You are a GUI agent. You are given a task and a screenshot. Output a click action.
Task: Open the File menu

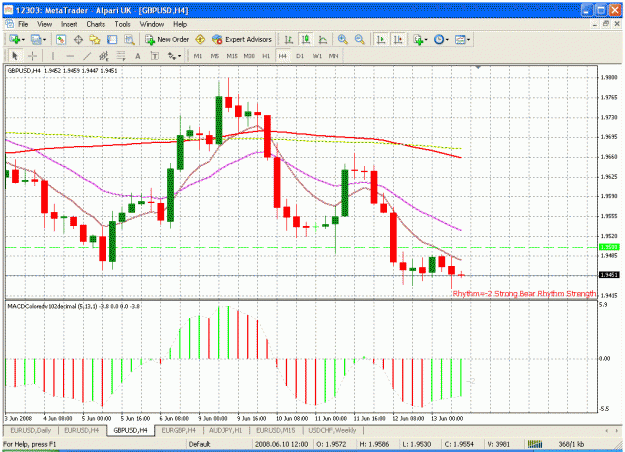23,24
